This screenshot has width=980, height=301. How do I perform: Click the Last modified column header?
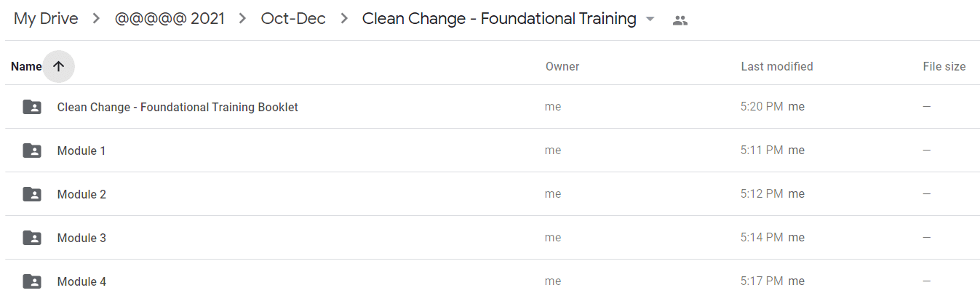tap(777, 66)
